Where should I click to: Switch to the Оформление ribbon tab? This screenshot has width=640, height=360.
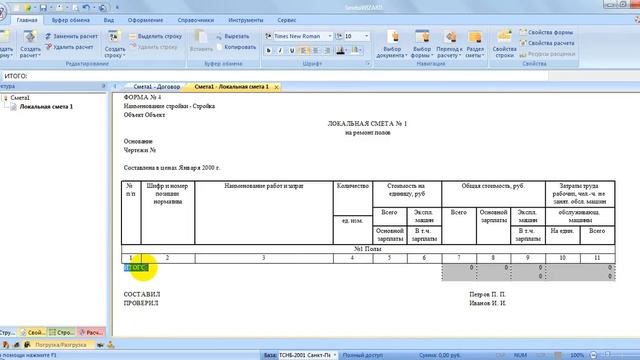click(145, 20)
